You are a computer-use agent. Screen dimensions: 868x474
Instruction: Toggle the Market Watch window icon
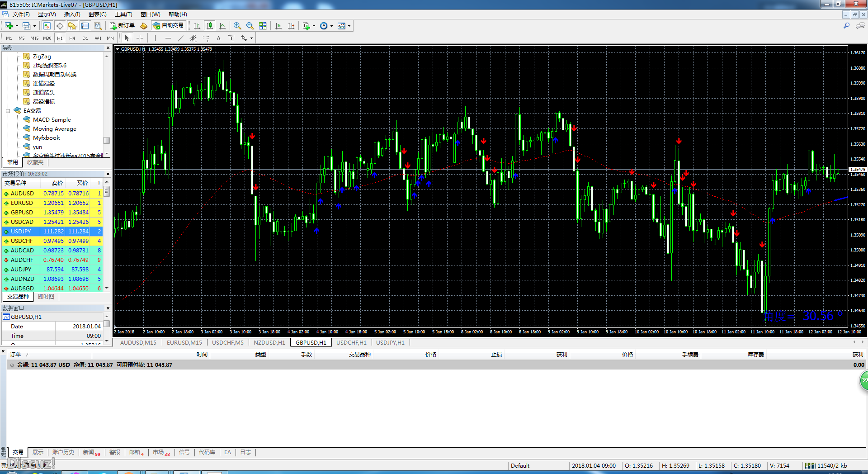coord(47,26)
